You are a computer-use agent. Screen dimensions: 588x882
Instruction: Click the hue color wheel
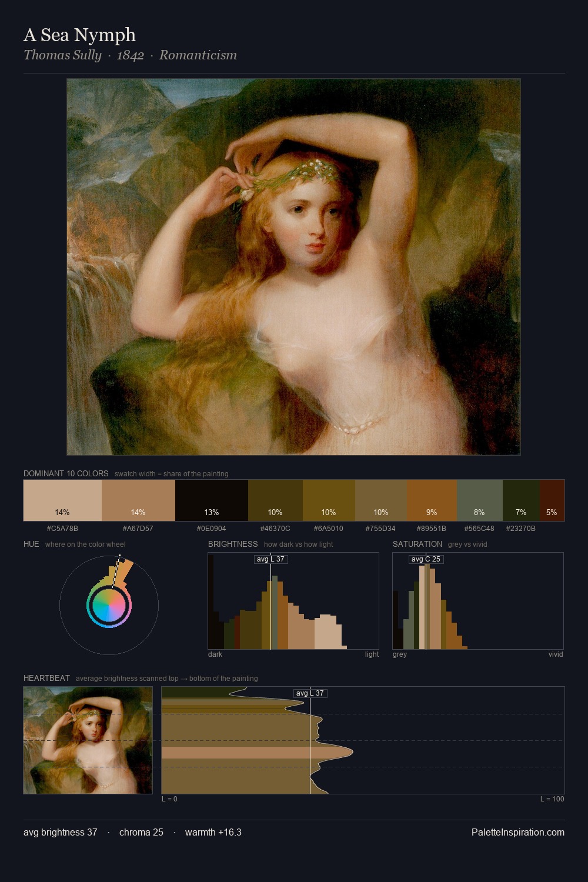[x=109, y=605]
